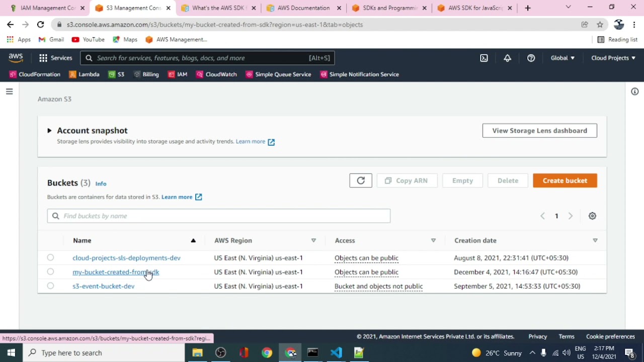Switch to the AWS Documentation tab
Image resolution: width=644 pixels, height=362 pixels.
[x=304, y=8]
